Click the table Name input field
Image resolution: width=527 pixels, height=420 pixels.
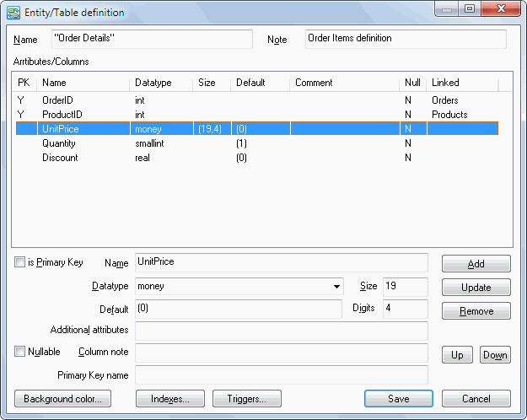(x=151, y=39)
